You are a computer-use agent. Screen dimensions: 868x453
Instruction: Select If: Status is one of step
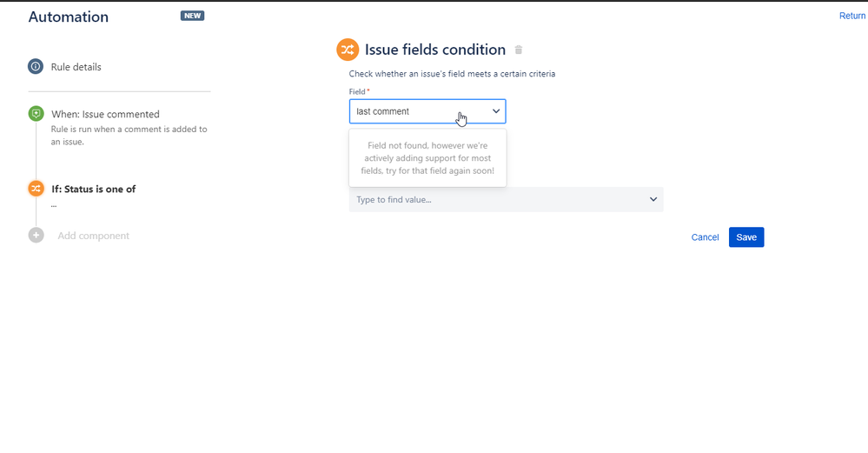pyautogui.click(x=94, y=190)
